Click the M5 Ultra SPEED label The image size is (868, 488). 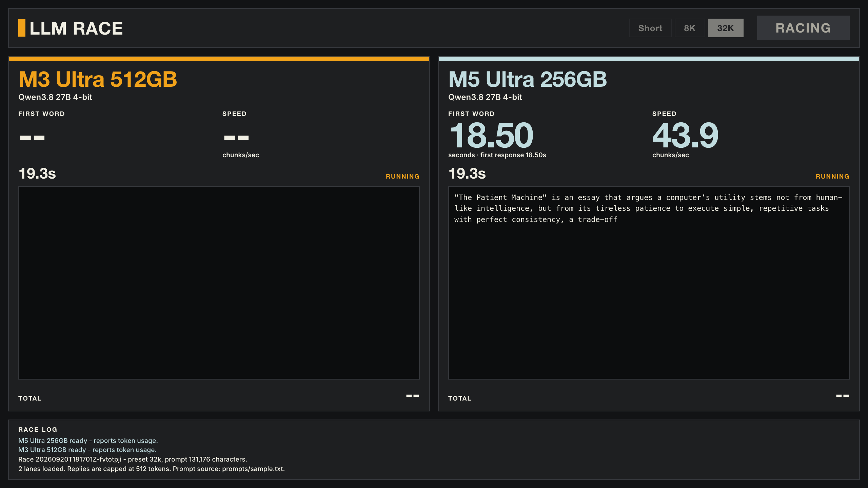tap(665, 114)
